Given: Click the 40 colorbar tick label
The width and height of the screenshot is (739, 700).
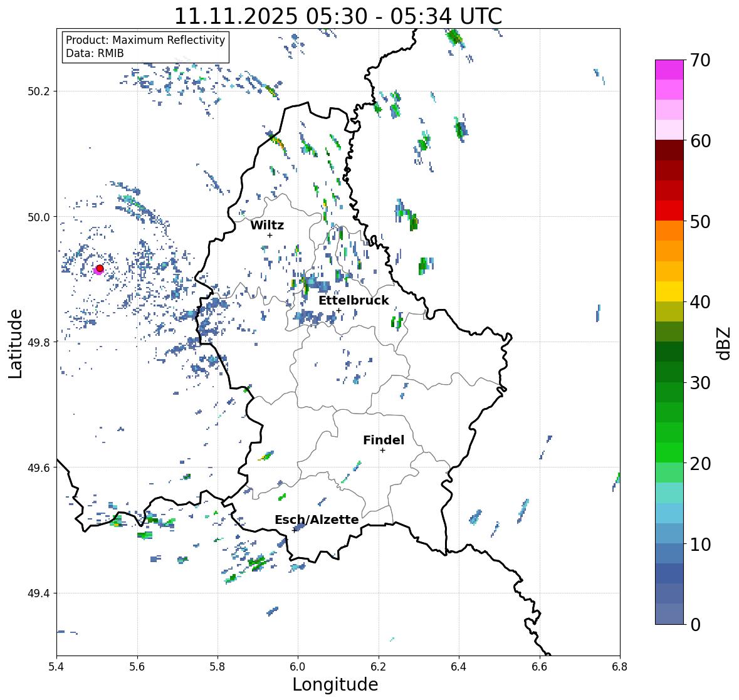Looking at the screenshot, I should tap(700, 302).
